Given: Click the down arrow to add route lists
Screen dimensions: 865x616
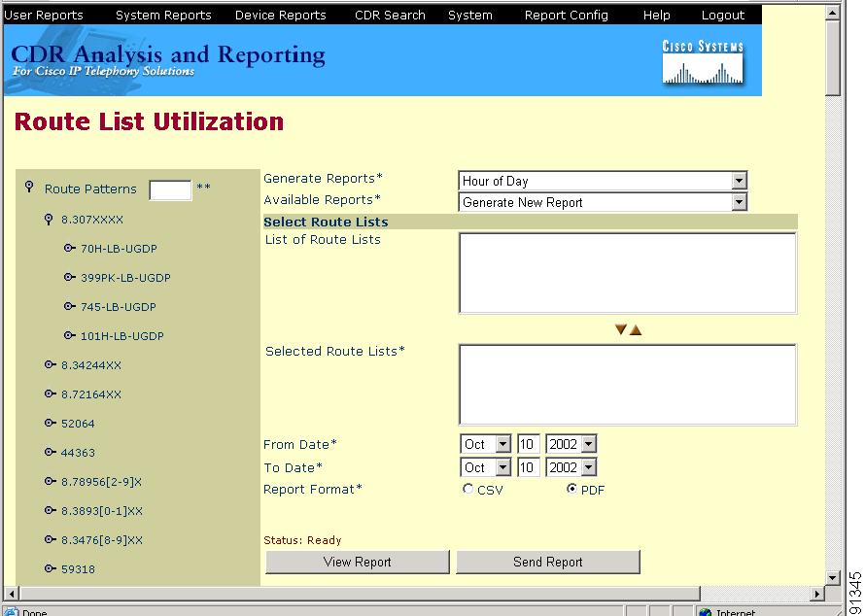Looking at the screenshot, I should 621,329.
